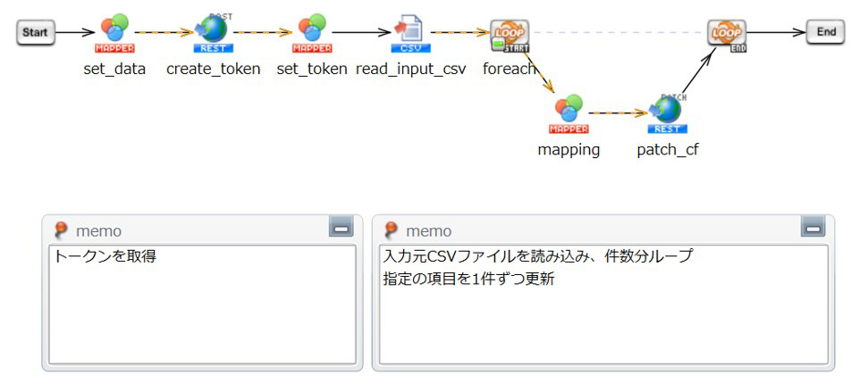This screenshot has width=868, height=392.
Task: Collapse the left memo with minimize button
Action: pos(341,229)
